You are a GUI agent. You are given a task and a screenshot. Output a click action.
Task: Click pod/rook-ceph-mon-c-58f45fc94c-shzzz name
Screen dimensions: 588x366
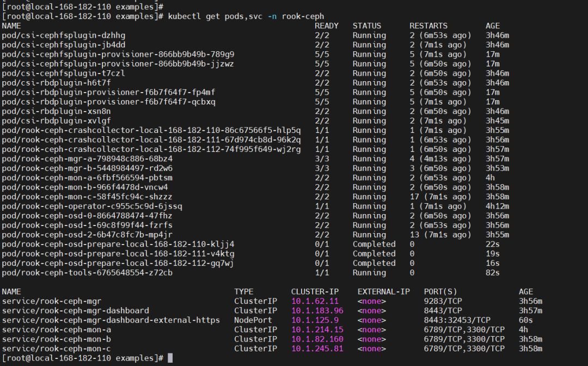[87, 197]
